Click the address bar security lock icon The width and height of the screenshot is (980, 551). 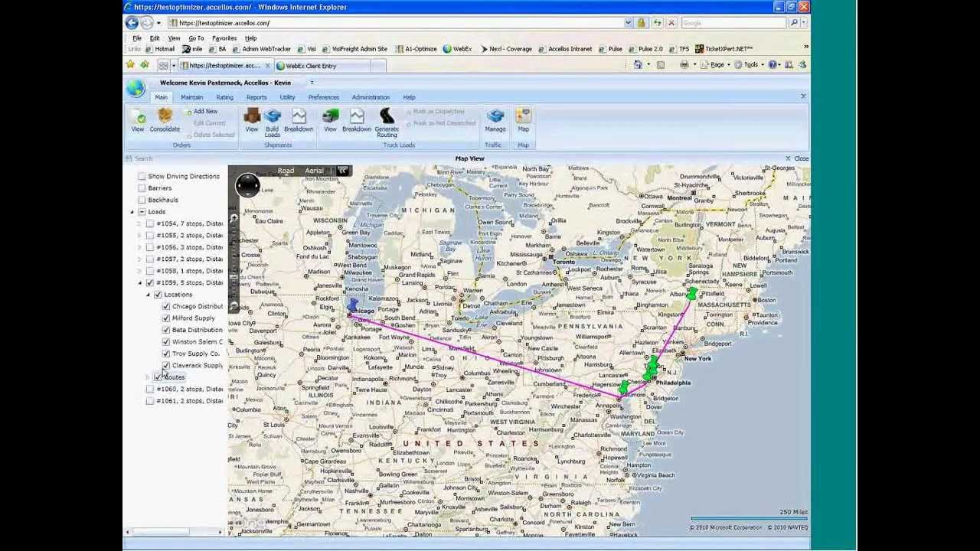pos(642,23)
